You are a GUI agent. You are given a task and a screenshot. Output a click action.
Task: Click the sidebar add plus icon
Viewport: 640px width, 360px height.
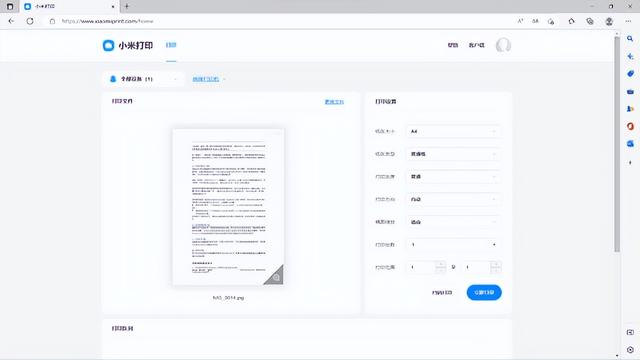(x=630, y=162)
